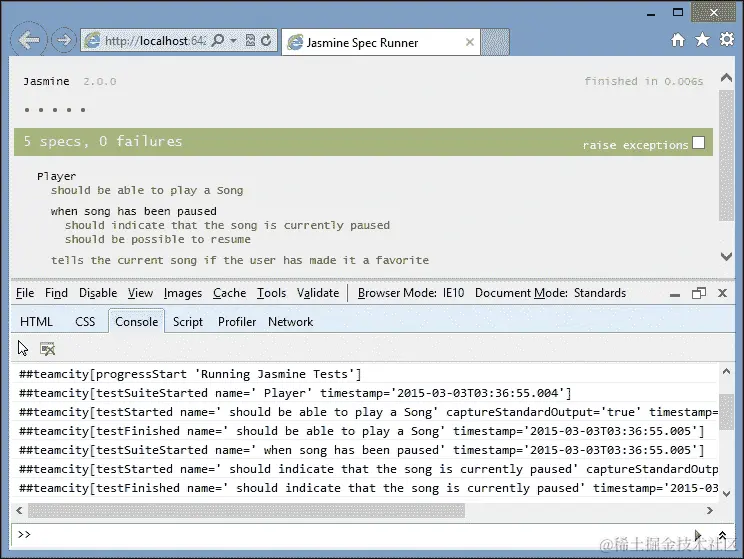
Task: Open Document Mode: Standards menu
Action: pyautogui.click(x=550, y=293)
